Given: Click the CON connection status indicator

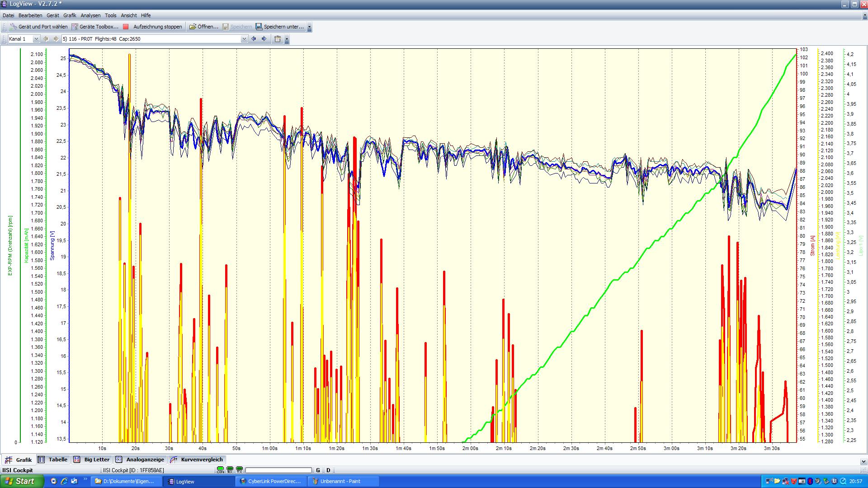Looking at the screenshot, I should [x=220, y=470].
